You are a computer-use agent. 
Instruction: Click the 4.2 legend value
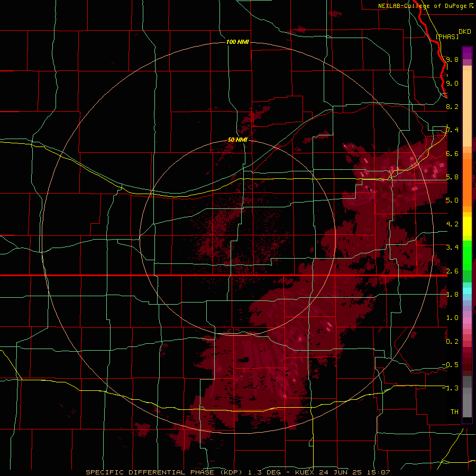pyautogui.click(x=452, y=224)
